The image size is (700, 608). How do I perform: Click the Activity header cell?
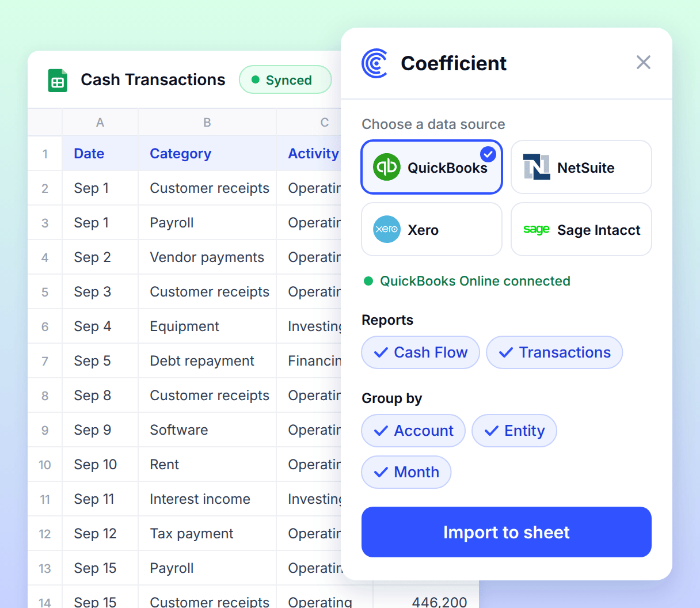click(x=309, y=153)
